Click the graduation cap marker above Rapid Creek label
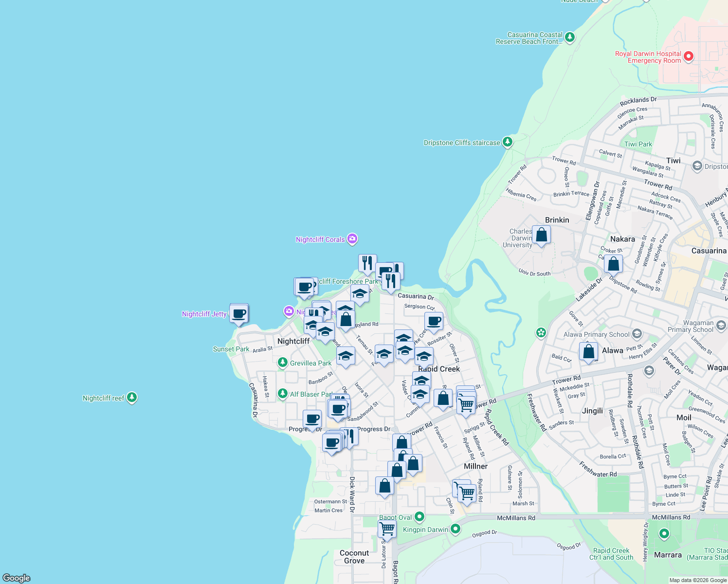Viewport: 728px width, 584px height. tap(424, 357)
